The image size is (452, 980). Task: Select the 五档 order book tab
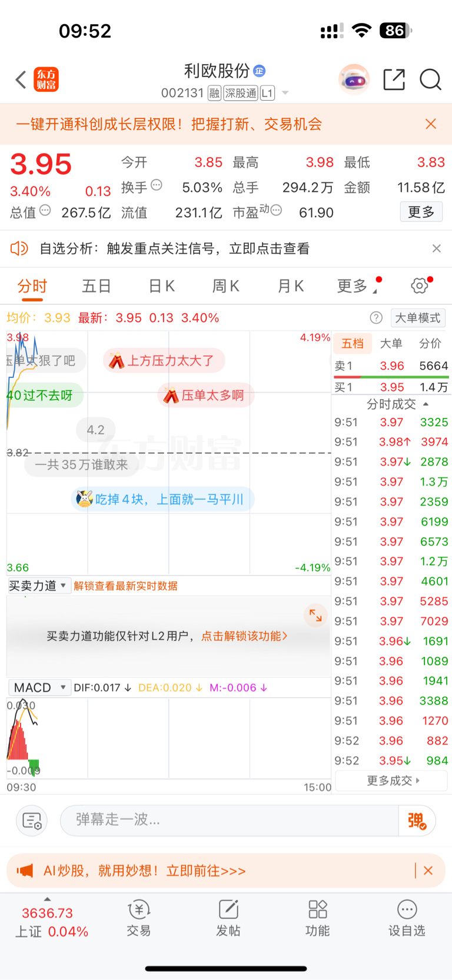pos(353,344)
